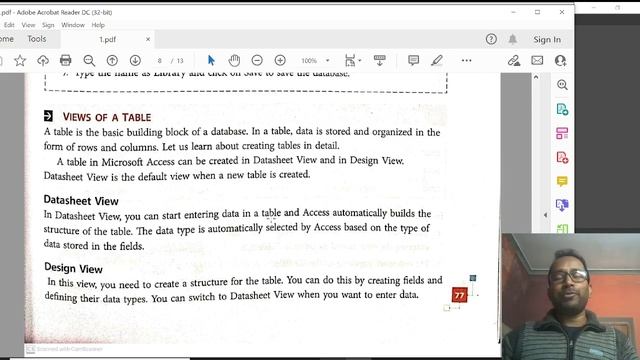This screenshot has width=640, height=360.
Task: Open the Window menu
Action: [73, 25]
